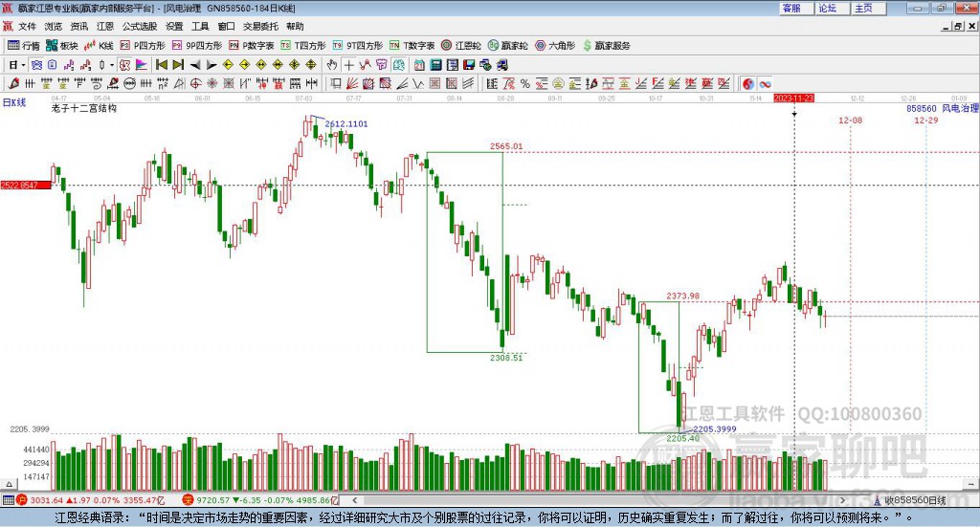Open the 交易委托 menu
Viewport: 980px width, 527px height.
pyautogui.click(x=260, y=26)
